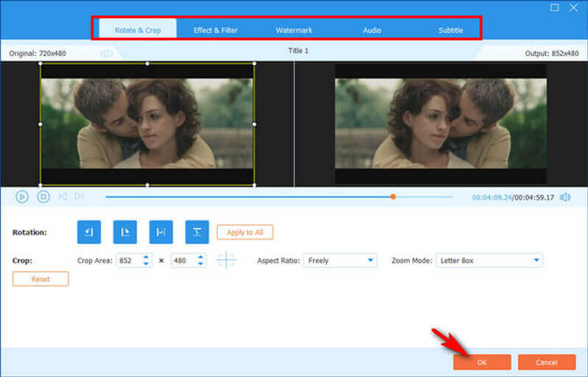Click the left-middle crop frame handle
The height and width of the screenshot is (377, 588).
point(40,124)
